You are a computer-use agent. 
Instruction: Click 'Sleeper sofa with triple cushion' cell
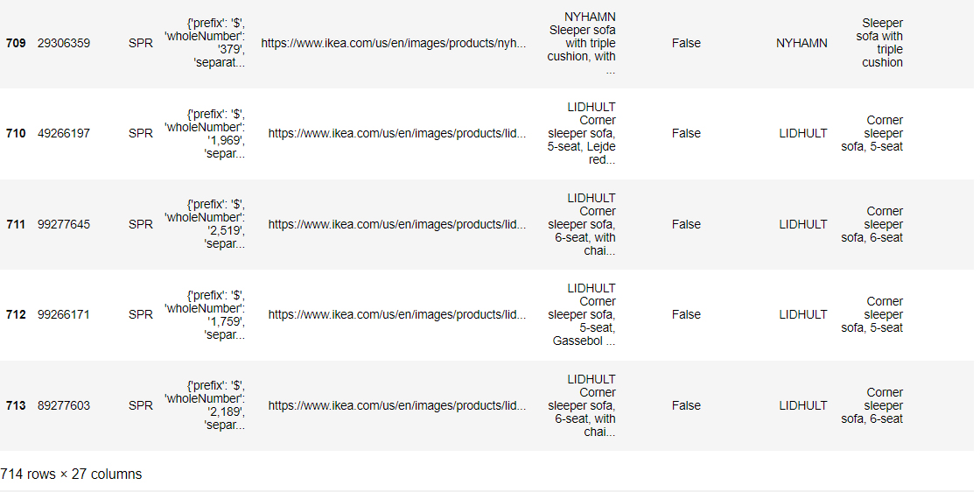tap(881, 43)
